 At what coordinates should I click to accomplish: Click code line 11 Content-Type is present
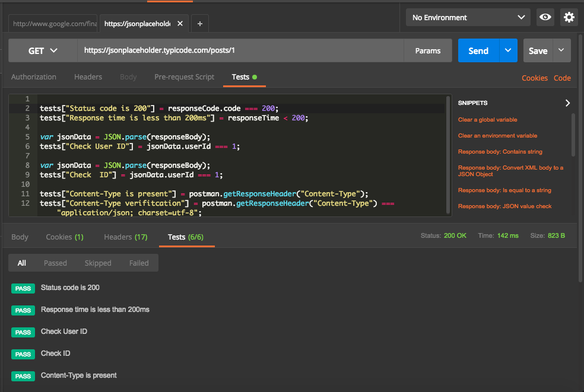coord(204,193)
